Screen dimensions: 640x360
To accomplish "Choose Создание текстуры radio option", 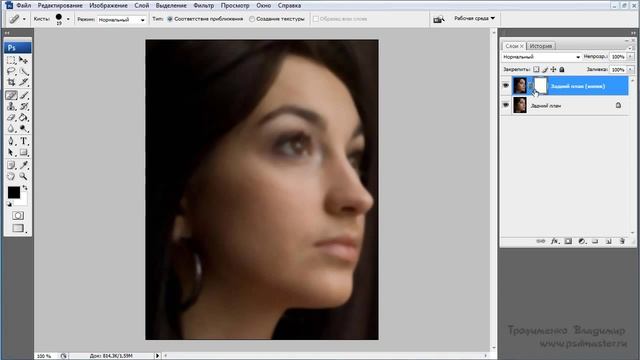I will pos(252,19).
